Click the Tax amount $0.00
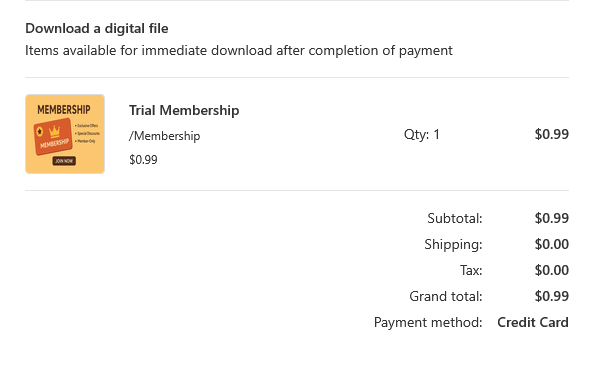 click(x=552, y=270)
